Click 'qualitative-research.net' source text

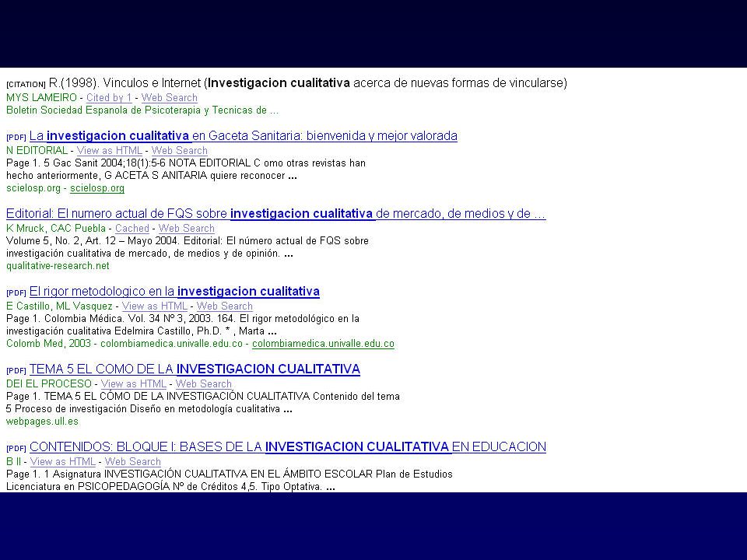coord(58,266)
